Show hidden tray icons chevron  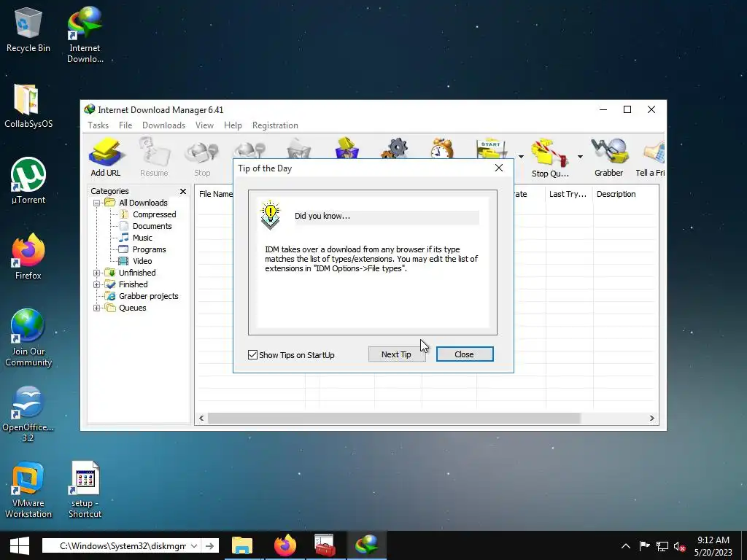point(626,546)
